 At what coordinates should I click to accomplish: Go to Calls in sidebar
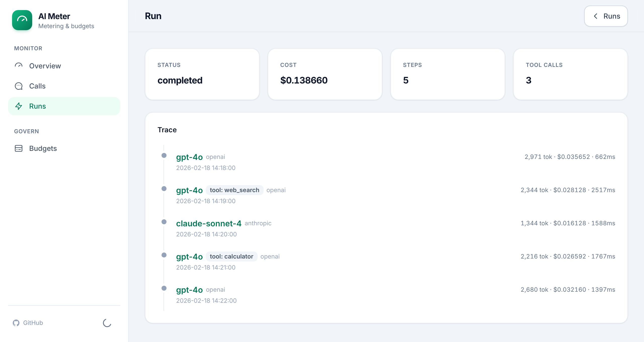point(64,86)
